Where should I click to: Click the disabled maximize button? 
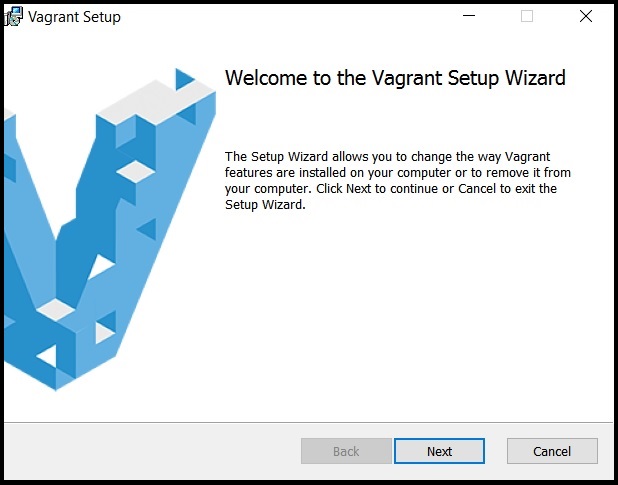(527, 16)
